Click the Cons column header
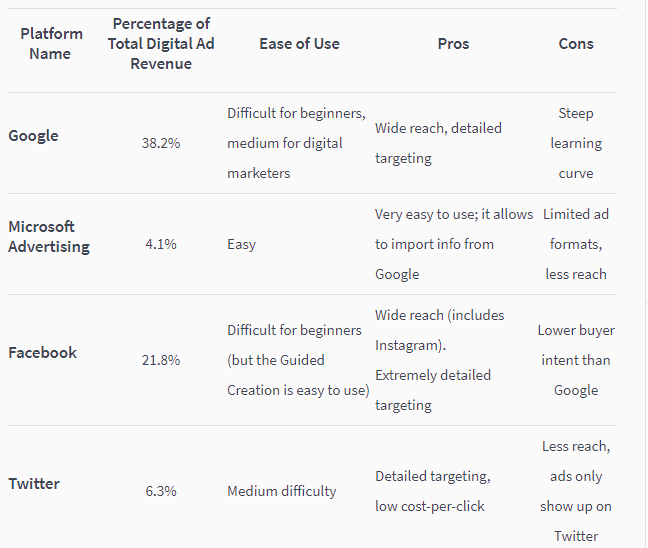Image resolution: width=648 pixels, height=548 pixels. pyautogui.click(x=576, y=44)
